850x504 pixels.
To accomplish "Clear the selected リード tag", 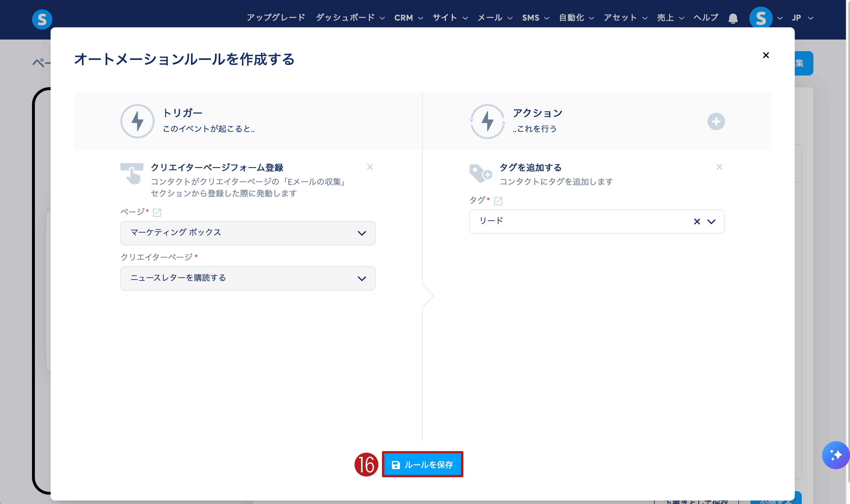I will tap(697, 222).
